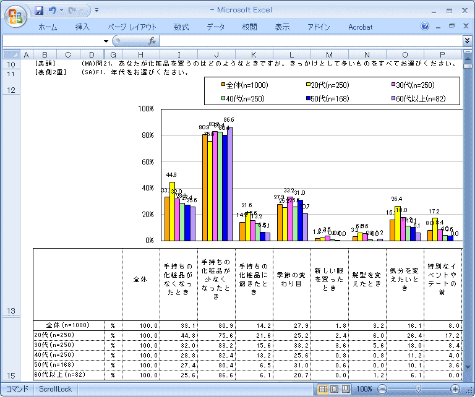
Task: Minimize the workbook window in the ribbon
Action: coord(438,27)
